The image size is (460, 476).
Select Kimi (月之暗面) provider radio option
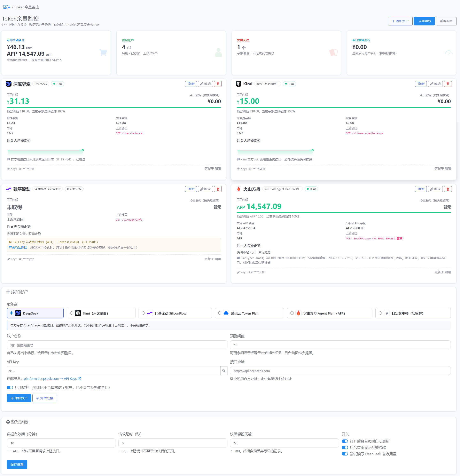(101, 313)
